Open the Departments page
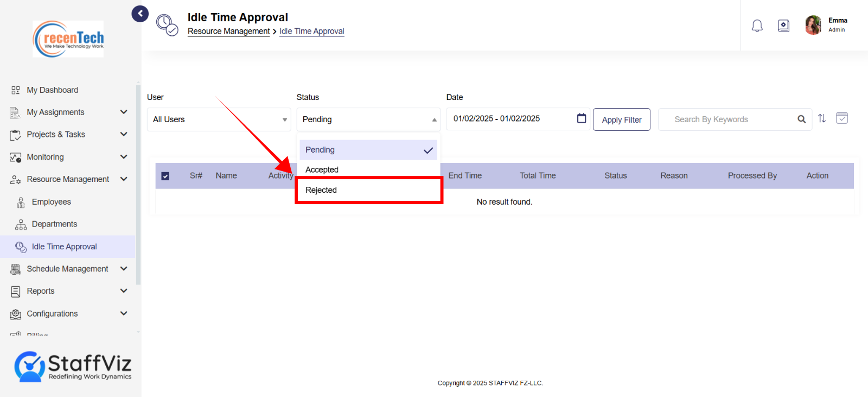This screenshot has width=868, height=397. [x=54, y=224]
